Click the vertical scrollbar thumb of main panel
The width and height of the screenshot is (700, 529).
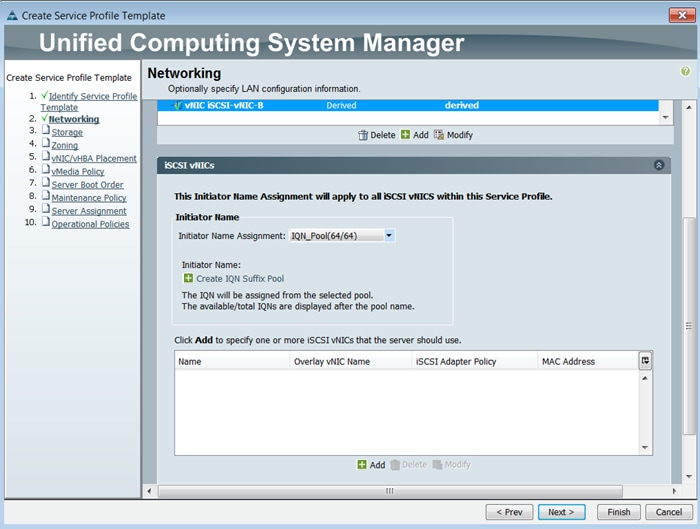coord(689,326)
